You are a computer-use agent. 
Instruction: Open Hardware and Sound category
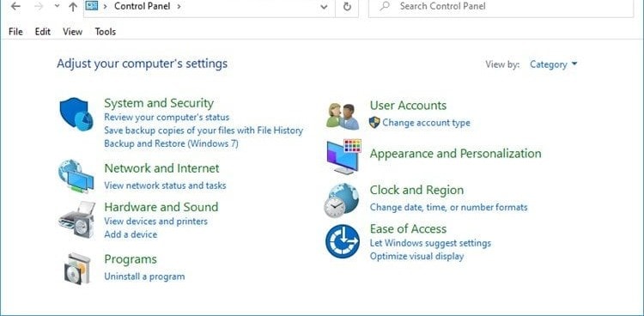coord(161,207)
